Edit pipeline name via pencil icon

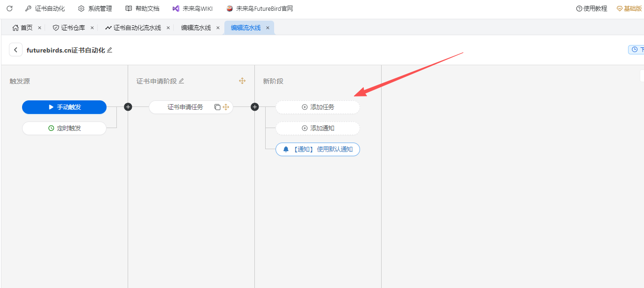(x=110, y=50)
